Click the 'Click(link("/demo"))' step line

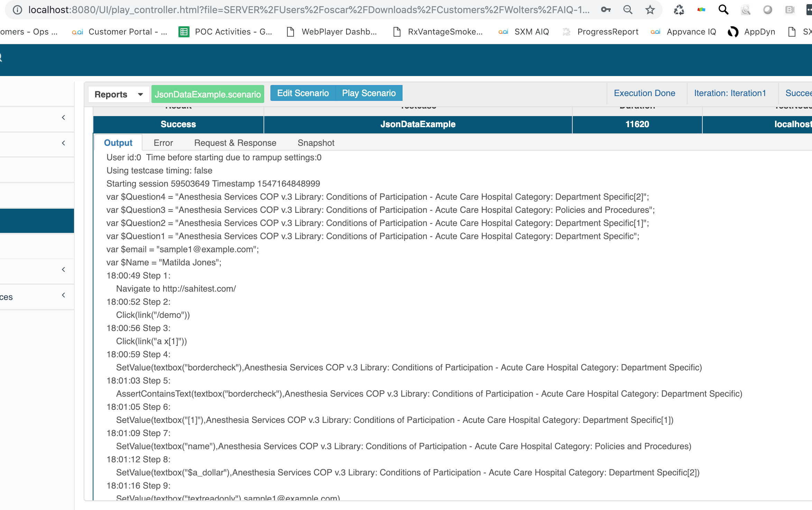point(153,315)
